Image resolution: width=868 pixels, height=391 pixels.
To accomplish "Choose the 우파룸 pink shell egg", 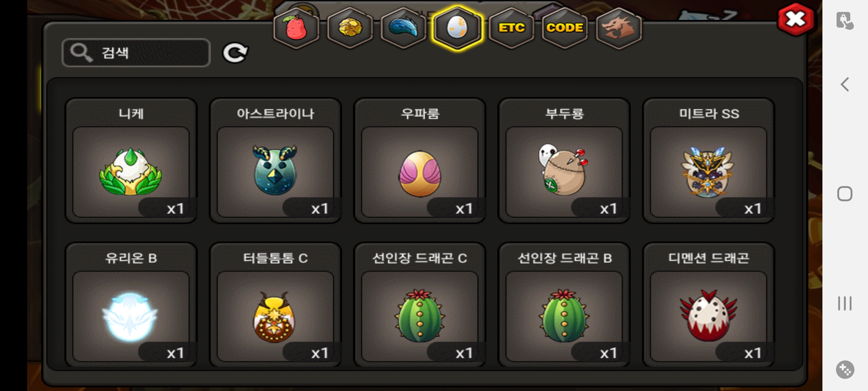I will click(x=420, y=161).
